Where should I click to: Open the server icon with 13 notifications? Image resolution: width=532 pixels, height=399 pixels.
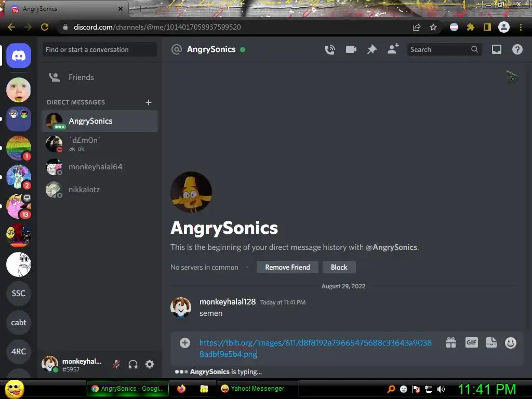[x=19, y=206]
